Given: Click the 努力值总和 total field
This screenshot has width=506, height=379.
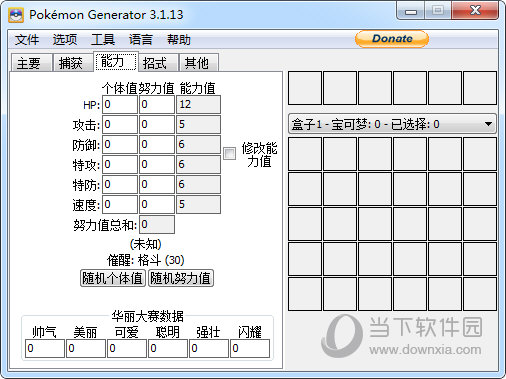Looking at the screenshot, I should click(x=157, y=225).
